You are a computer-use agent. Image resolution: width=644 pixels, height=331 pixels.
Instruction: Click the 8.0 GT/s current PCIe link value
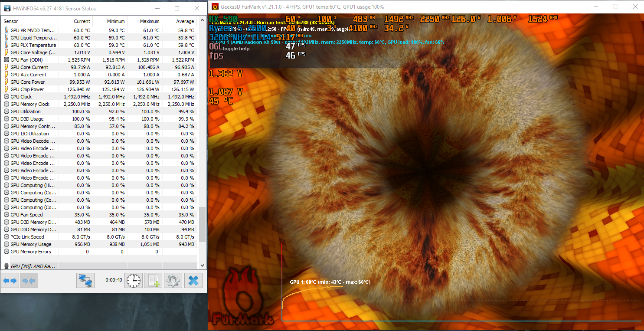coord(81,237)
